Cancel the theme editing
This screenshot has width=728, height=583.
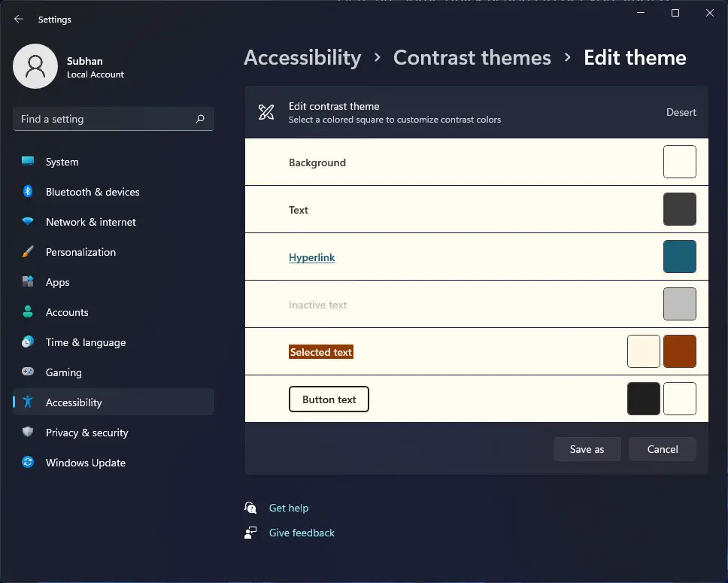point(663,449)
